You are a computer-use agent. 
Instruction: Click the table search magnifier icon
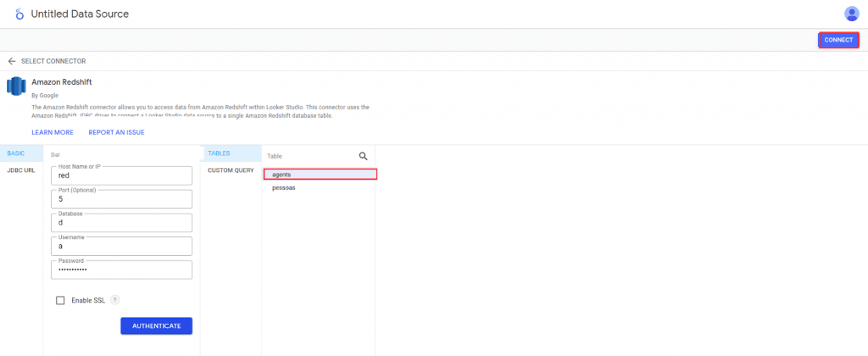pyautogui.click(x=364, y=156)
